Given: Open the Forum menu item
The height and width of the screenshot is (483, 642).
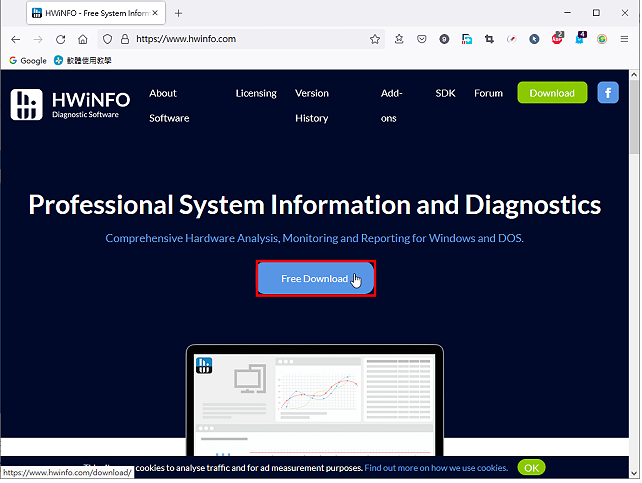Looking at the screenshot, I should click(x=488, y=93).
